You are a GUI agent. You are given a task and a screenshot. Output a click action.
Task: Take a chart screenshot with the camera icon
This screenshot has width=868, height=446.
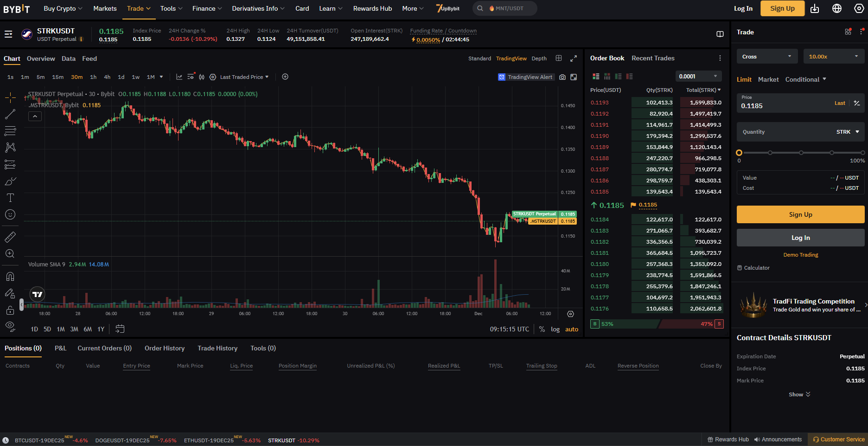[x=562, y=77]
